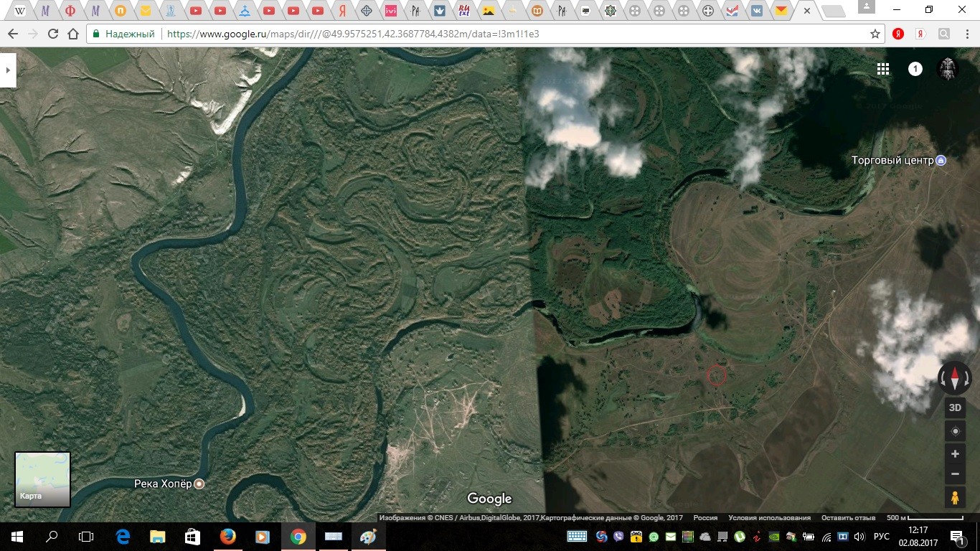View the Google notifications badge
Screen dimensions: 980x551
pyautogui.click(x=915, y=69)
